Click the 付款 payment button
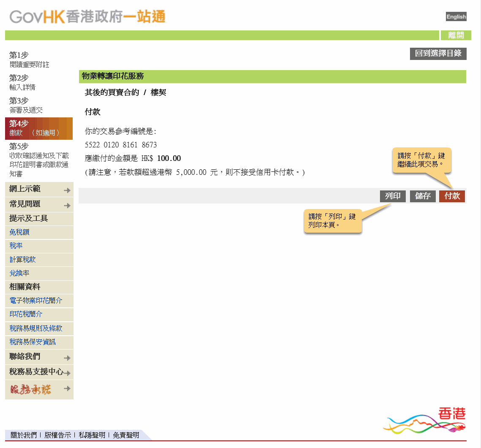 tap(452, 196)
